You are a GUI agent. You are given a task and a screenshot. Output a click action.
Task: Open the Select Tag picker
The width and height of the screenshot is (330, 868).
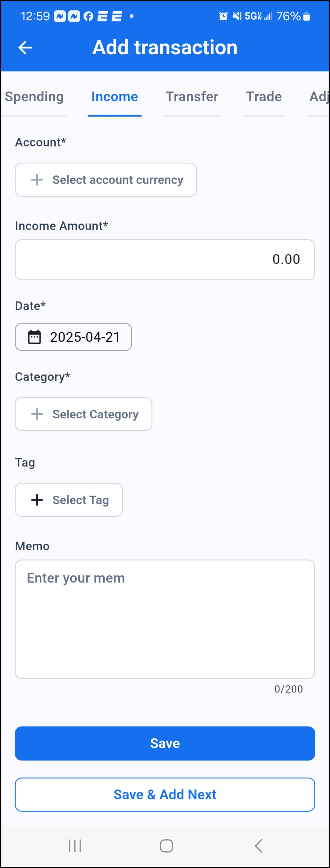click(x=69, y=500)
